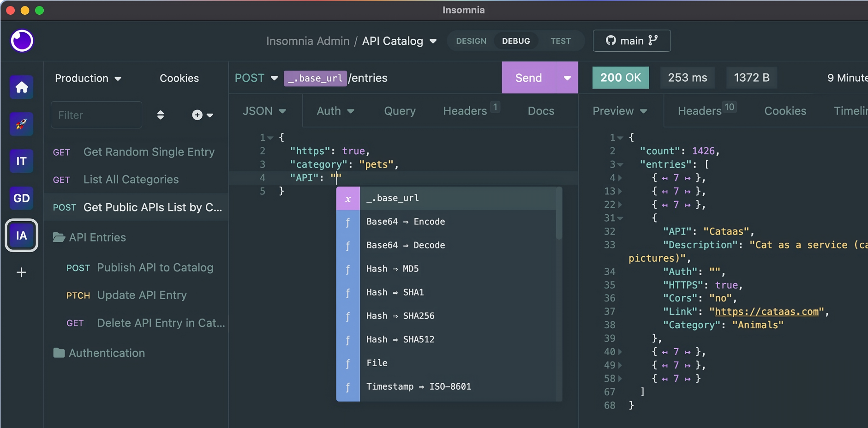Screen dimensions: 868x428
Task: Click the request Filter input field
Action: point(96,115)
